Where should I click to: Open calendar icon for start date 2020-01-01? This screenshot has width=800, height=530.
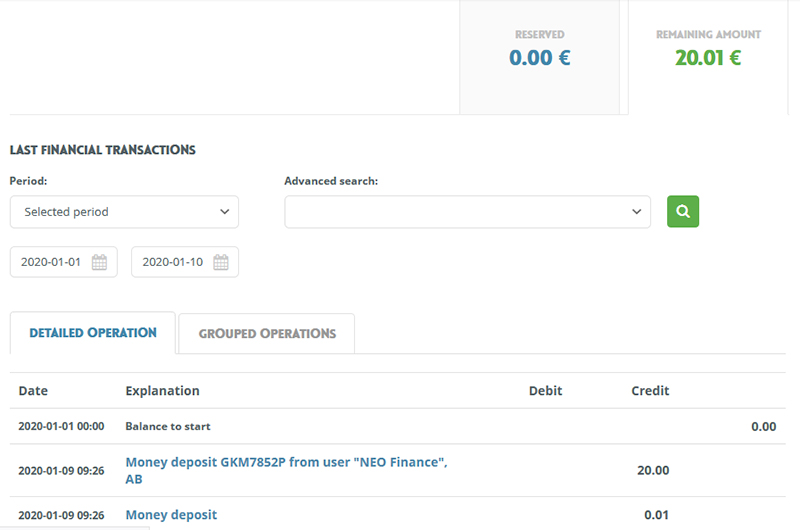[x=99, y=262]
